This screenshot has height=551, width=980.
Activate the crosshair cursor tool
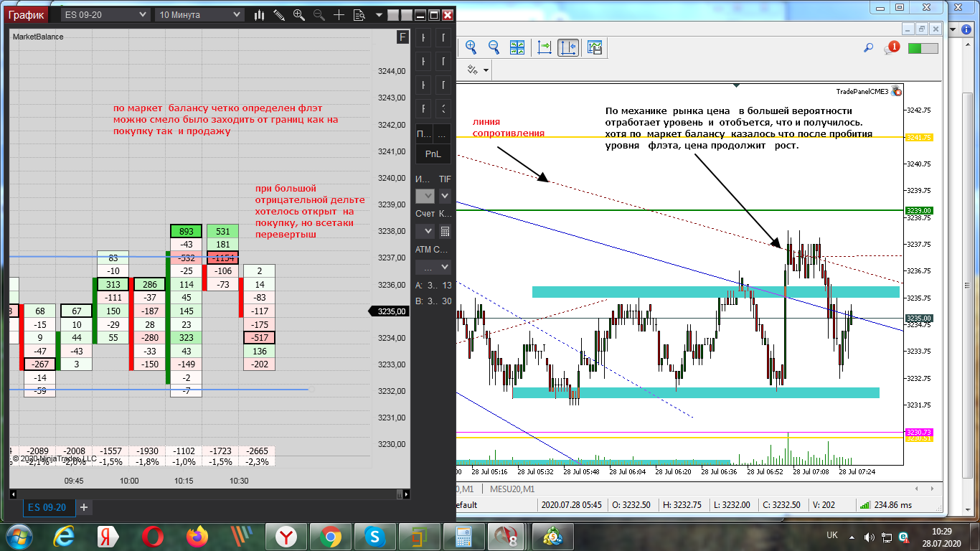[339, 14]
